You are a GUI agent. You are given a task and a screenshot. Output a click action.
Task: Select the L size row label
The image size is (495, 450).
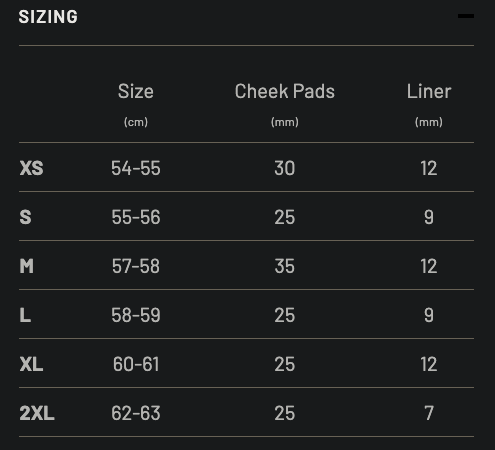[25, 315]
